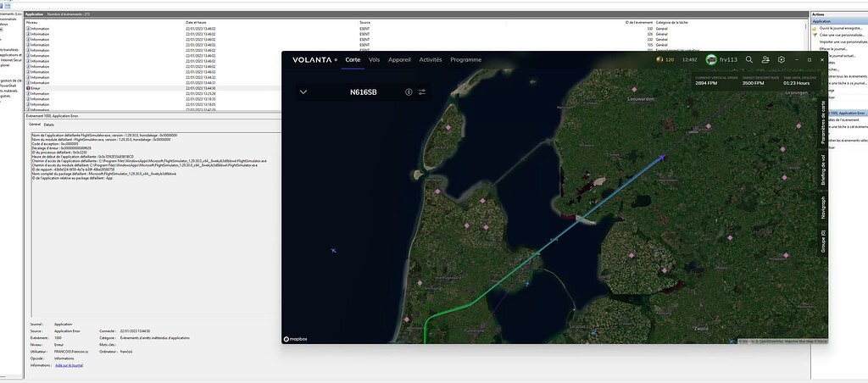This screenshot has width=868, height=383.
Task: Click the mapbox logo
Action: (x=294, y=339)
